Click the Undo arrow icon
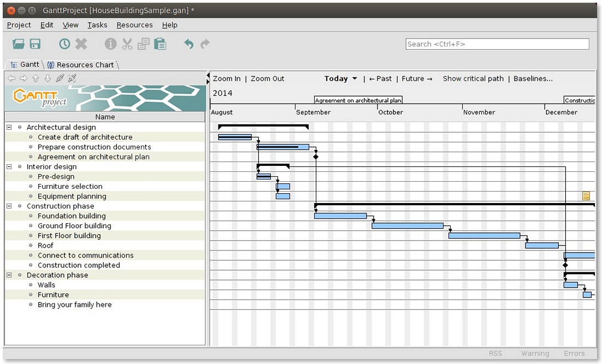602x364 pixels. (x=188, y=44)
